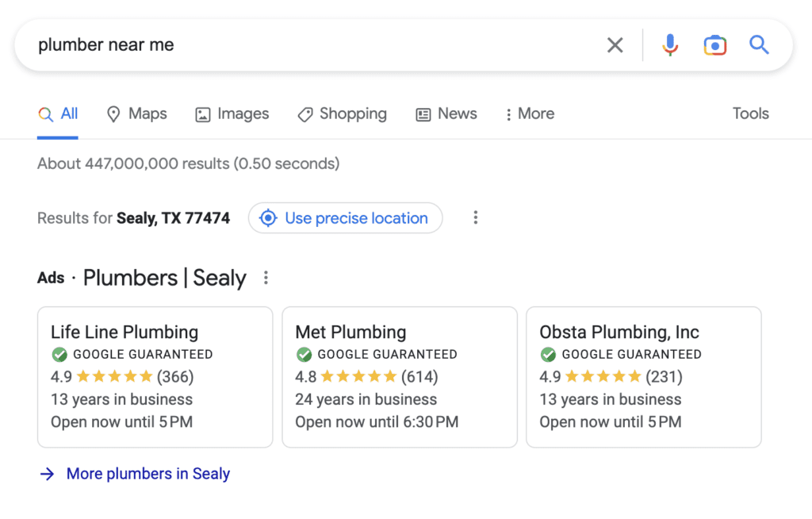Click Open now until 5 PM under Obsta Plumbing
Image resolution: width=812 pixels, height=519 pixels.
(x=611, y=422)
